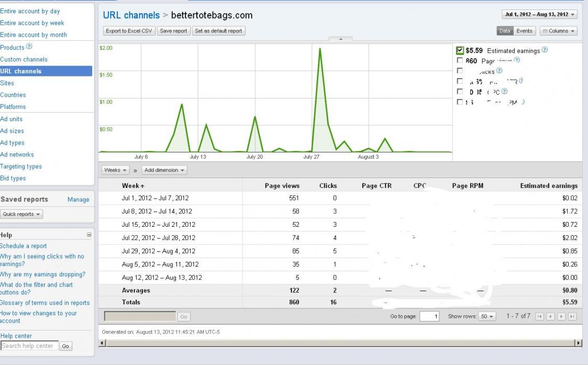The width and height of the screenshot is (588, 365).
Task: Click the Save report button
Action: tap(174, 31)
